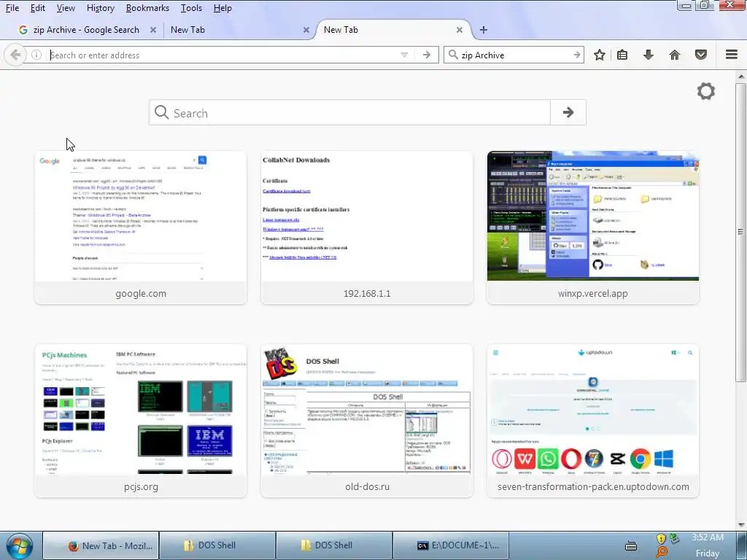Open new tab page settings gear

pyautogui.click(x=706, y=91)
